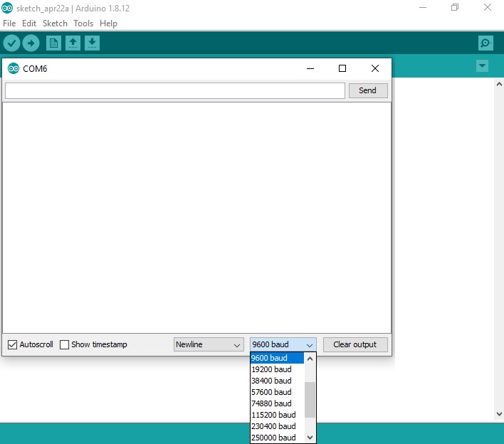This screenshot has width=504, height=444.
Task: Collapse the 9600 baud combo box
Action: 283,344
